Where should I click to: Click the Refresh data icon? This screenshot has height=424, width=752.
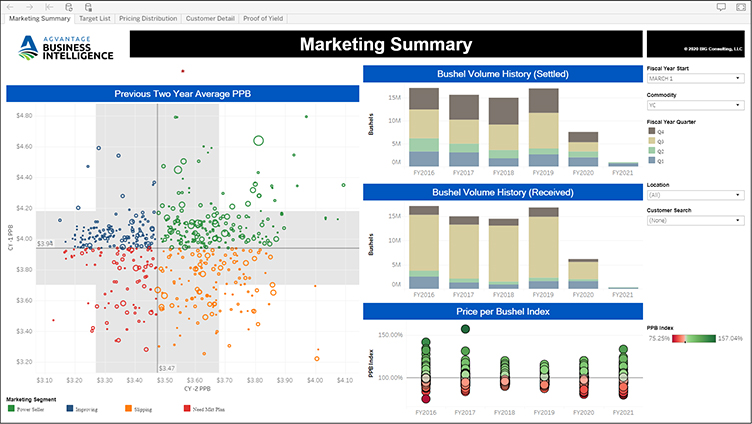(x=69, y=7)
